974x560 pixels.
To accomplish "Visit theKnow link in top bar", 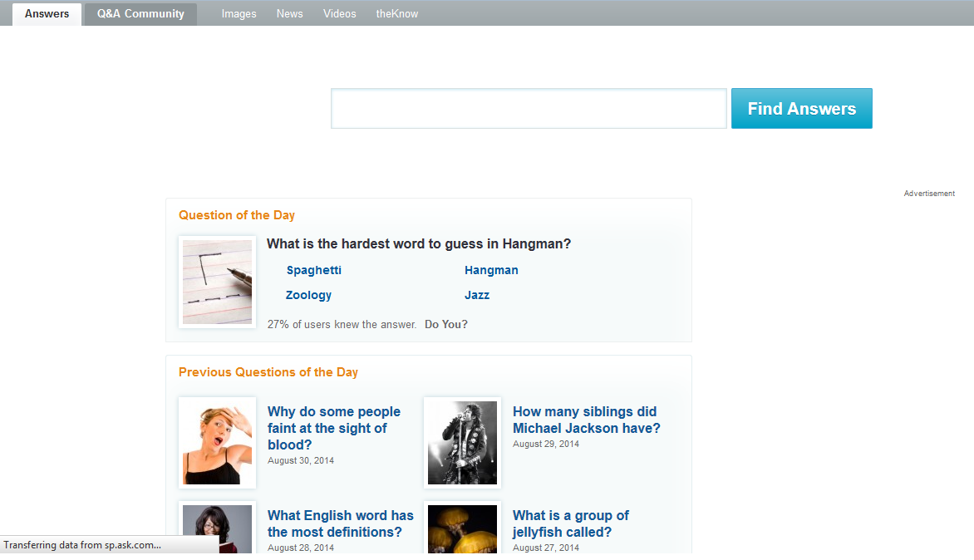I will click(x=397, y=13).
